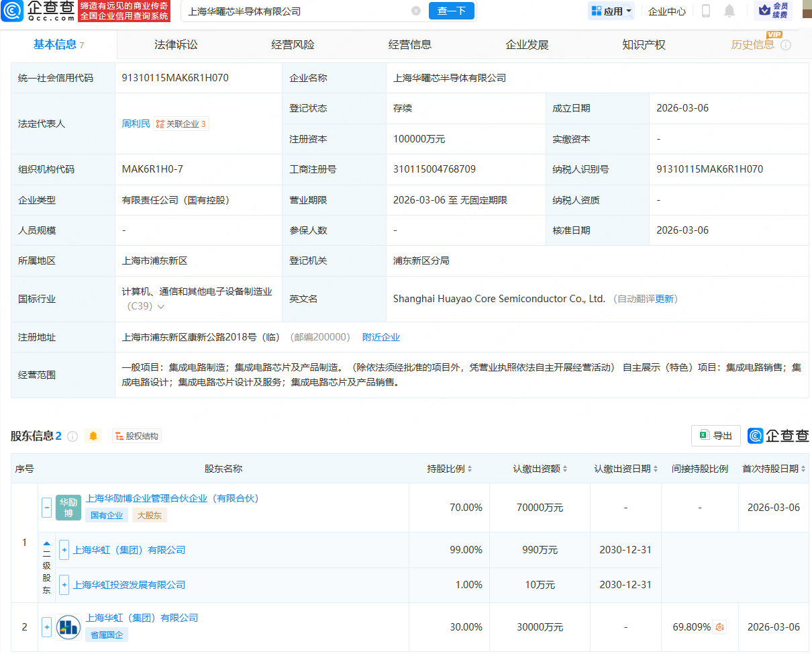The image size is (812, 654).
Task: Switch to the 知识产权 tab
Action: (644, 44)
